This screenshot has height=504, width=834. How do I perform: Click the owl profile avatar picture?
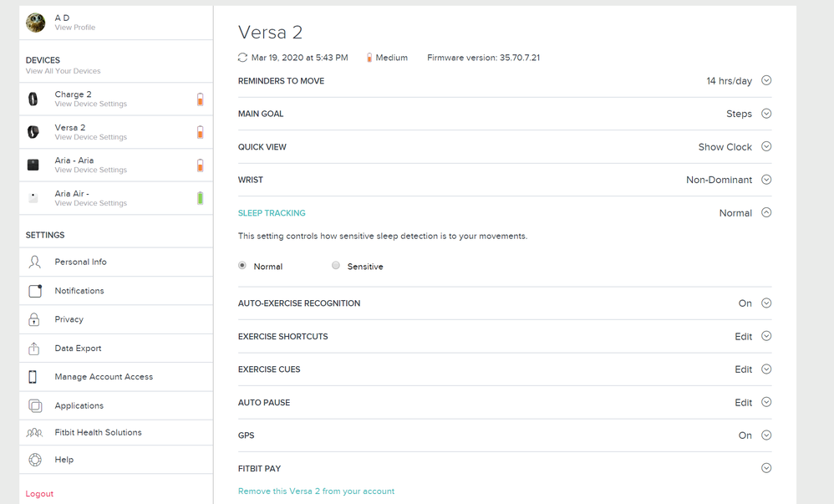(36, 23)
